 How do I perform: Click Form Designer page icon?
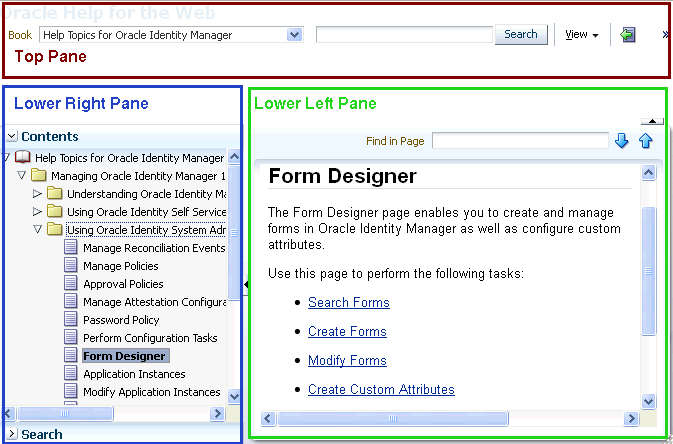click(x=71, y=356)
